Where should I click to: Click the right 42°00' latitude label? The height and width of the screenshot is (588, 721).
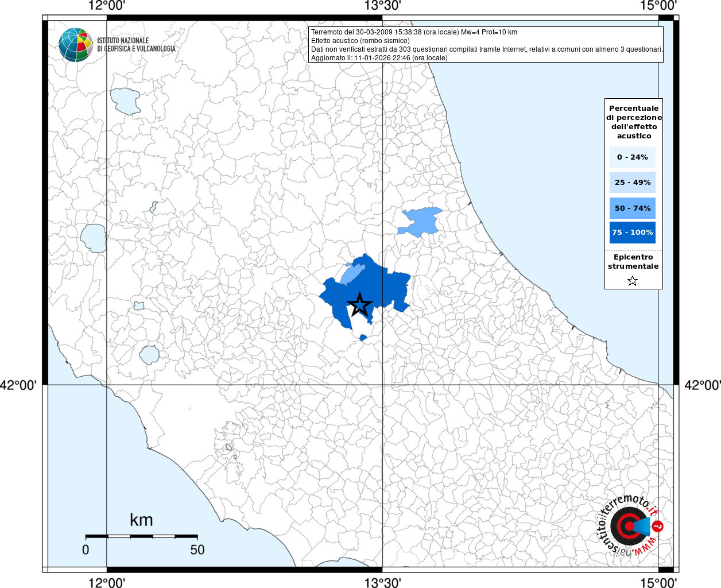pyautogui.click(x=703, y=385)
